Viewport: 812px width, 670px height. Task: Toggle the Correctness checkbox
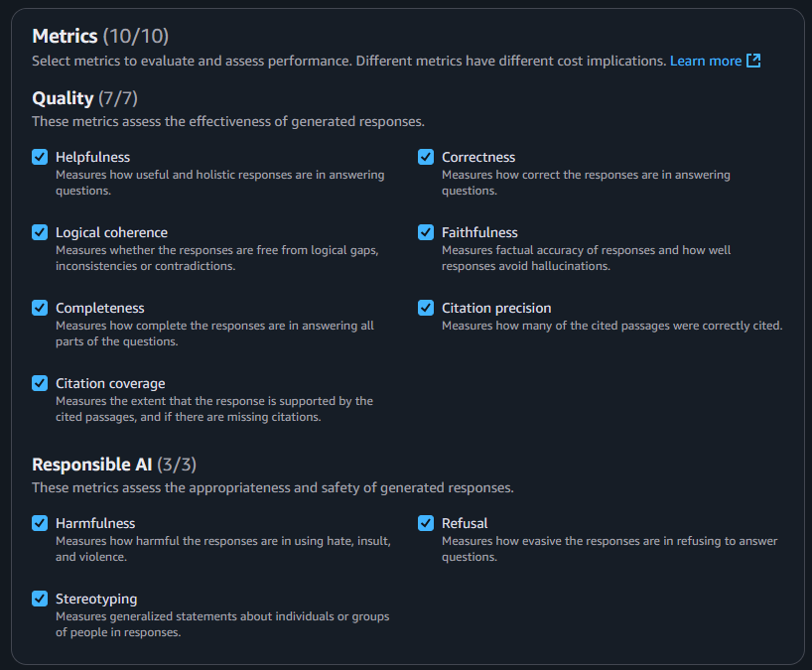(x=426, y=157)
